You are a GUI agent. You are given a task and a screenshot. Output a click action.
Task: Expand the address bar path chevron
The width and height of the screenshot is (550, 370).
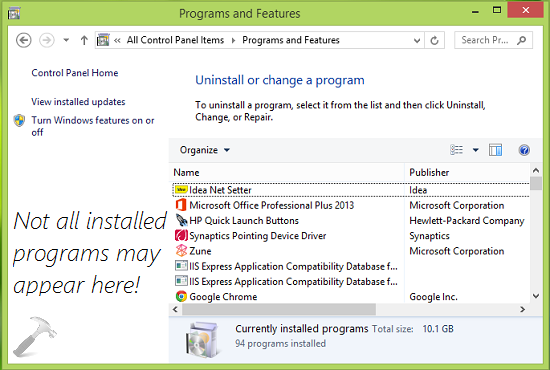point(117,41)
